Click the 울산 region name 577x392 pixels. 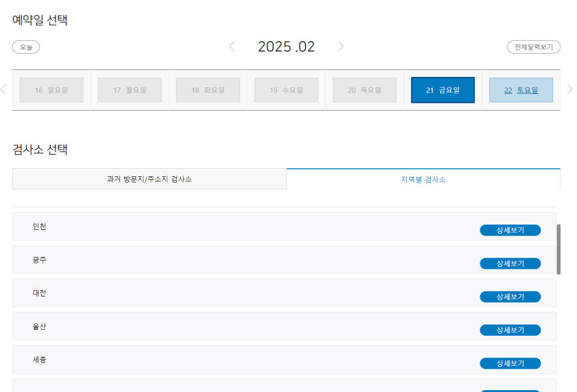point(39,327)
